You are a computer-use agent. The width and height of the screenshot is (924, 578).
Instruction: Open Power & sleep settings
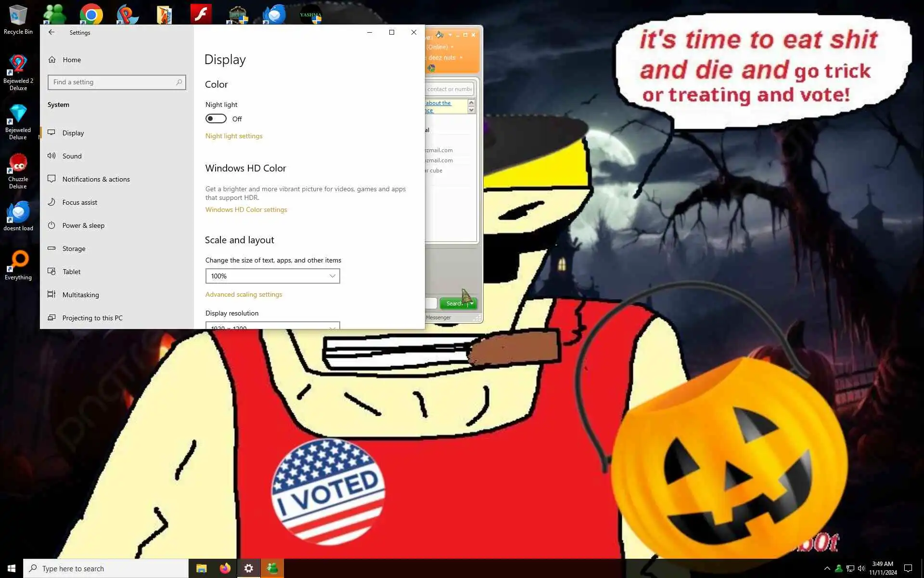click(x=83, y=225)
